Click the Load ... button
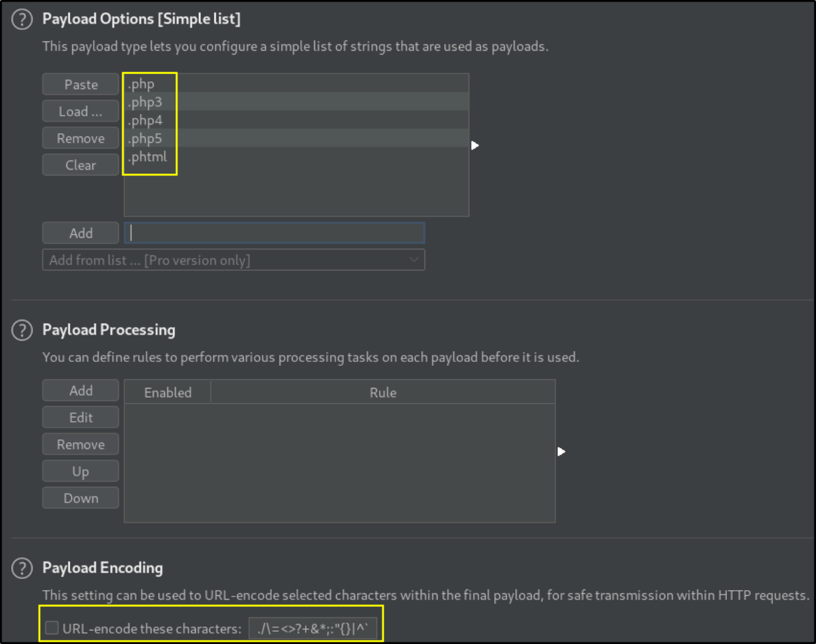816x644 pixels. pyautogui.click(x=81, y=111)
